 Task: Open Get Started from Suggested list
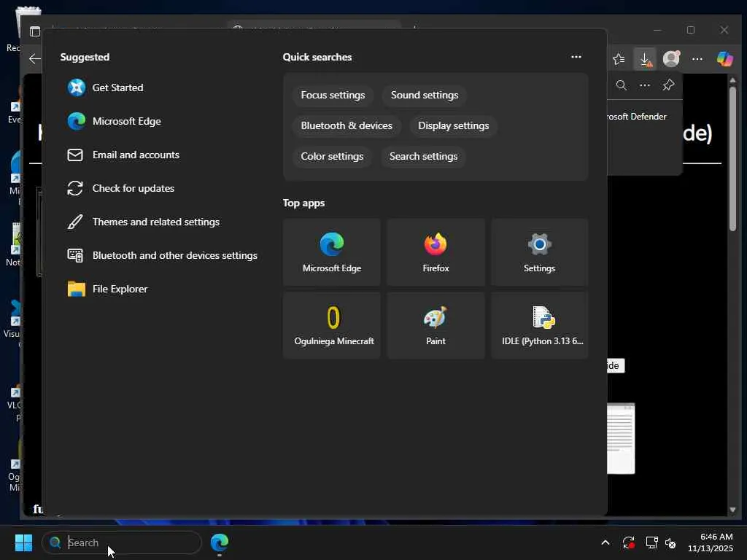pos(106,87)
